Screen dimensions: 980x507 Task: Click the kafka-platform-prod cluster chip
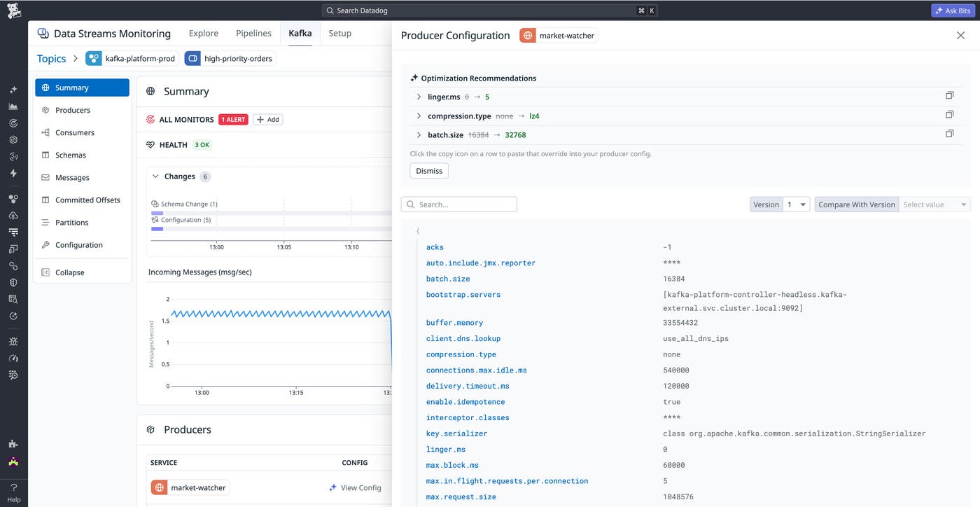(x=132, y=59)
